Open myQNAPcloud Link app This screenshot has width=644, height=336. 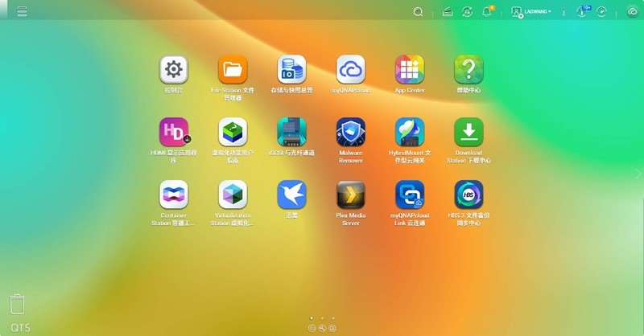(x=410, y=195)
